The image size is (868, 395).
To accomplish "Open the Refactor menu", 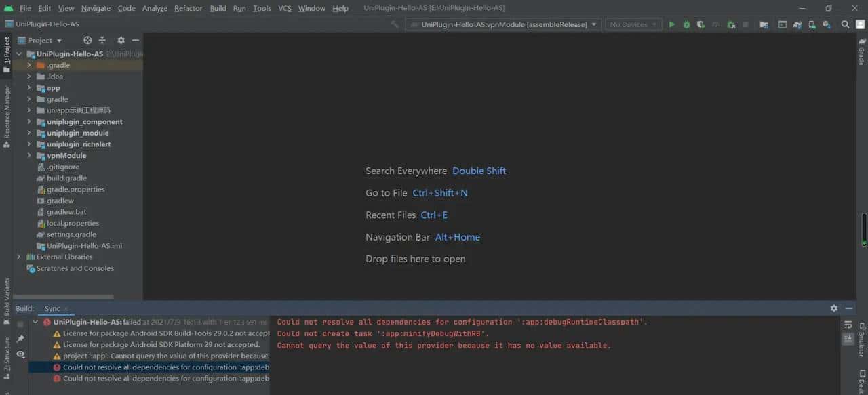I will coord(188,8).
